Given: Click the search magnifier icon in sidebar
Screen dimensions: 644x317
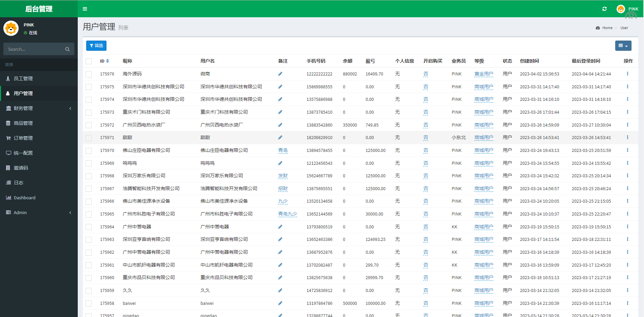Looking at the screenshot, I should tap(67, 49).
